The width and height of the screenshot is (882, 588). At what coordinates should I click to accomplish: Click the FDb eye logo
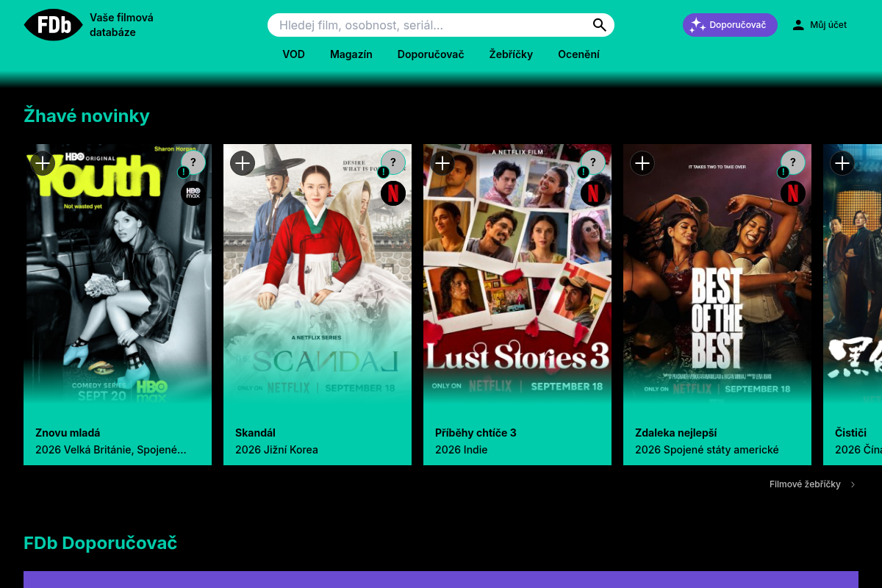click(x=54, y=25)
